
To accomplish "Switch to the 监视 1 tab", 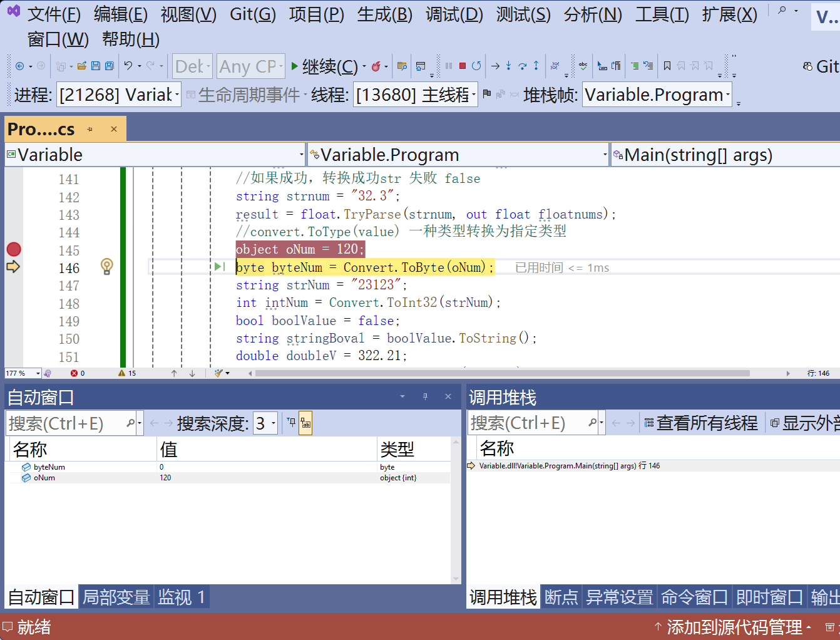I will coord(182,597).
